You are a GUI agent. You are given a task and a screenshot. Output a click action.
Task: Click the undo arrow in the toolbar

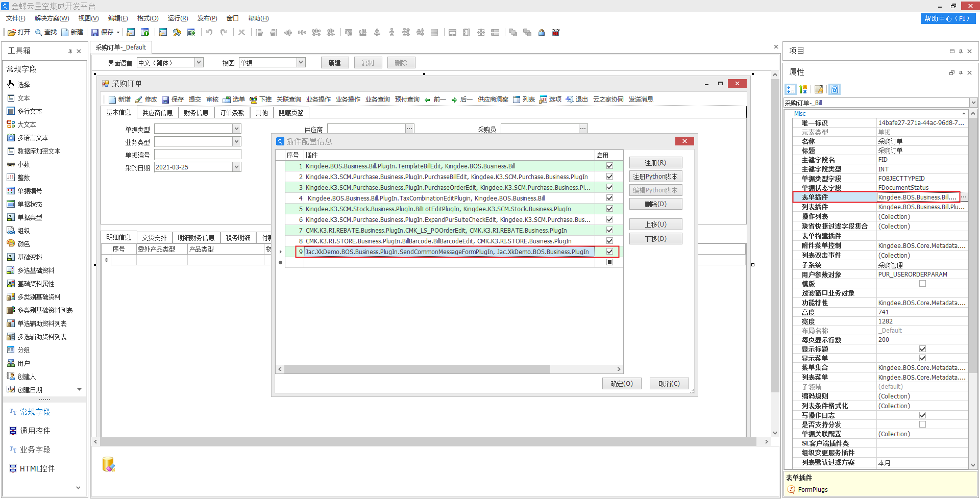pos(209,32)
